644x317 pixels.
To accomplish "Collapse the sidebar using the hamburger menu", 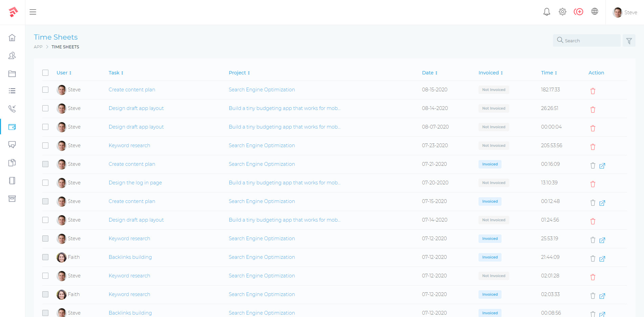I will point(33,12).
